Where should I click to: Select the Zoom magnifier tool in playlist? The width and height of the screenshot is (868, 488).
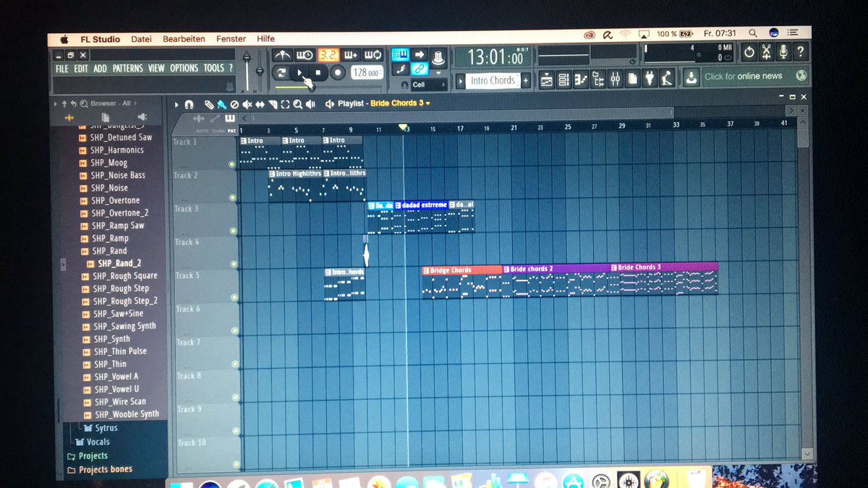click(298, 105)
